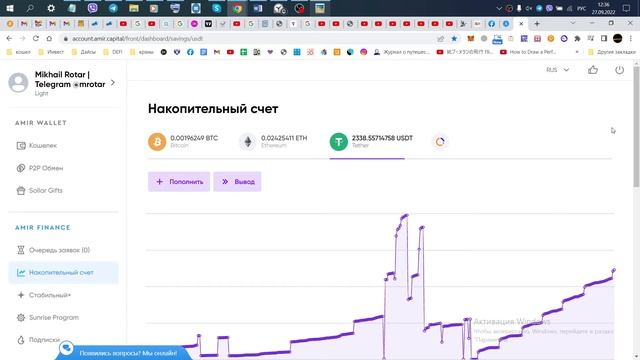This screenshot has height=360, width=640.
Task: Click the page's vertical scrollbar thumb
Action: pyautogui.click(x=636, y=127)
